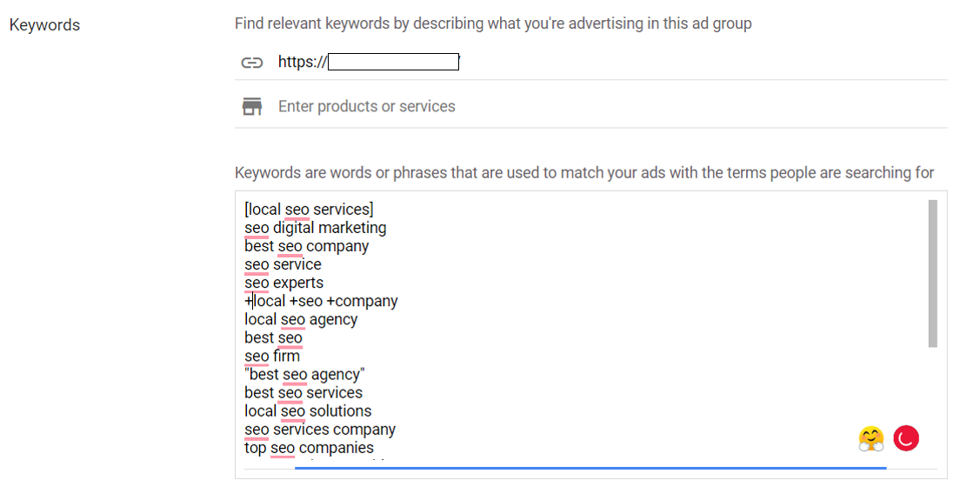Click the 'local seo solutions' keyword line
The width and height of the screenshot is (980, 487).
pos(308,411)
